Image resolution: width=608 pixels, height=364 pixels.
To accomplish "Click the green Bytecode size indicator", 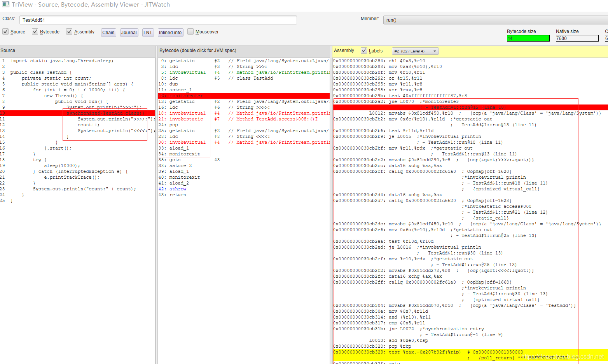I will click(x=528, y=38).
